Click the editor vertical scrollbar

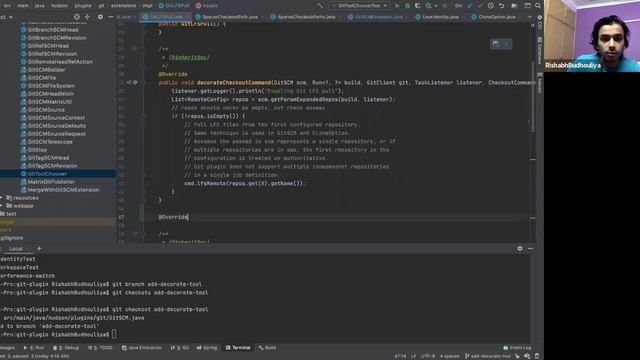(x=533, y=96)
